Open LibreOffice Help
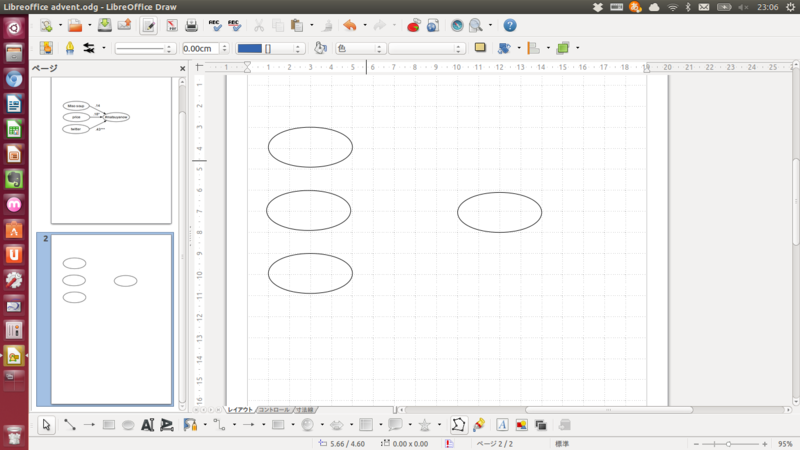Viewport: 800px width, 450px height. (x=510, y=25)
